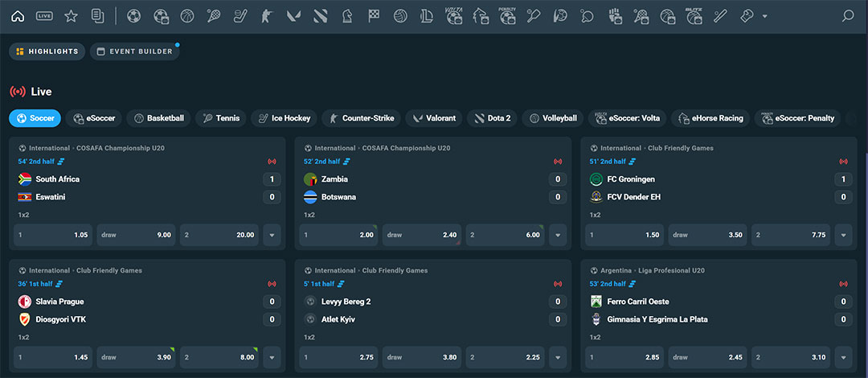Bet on draw at 9.00

pos(136,235)
